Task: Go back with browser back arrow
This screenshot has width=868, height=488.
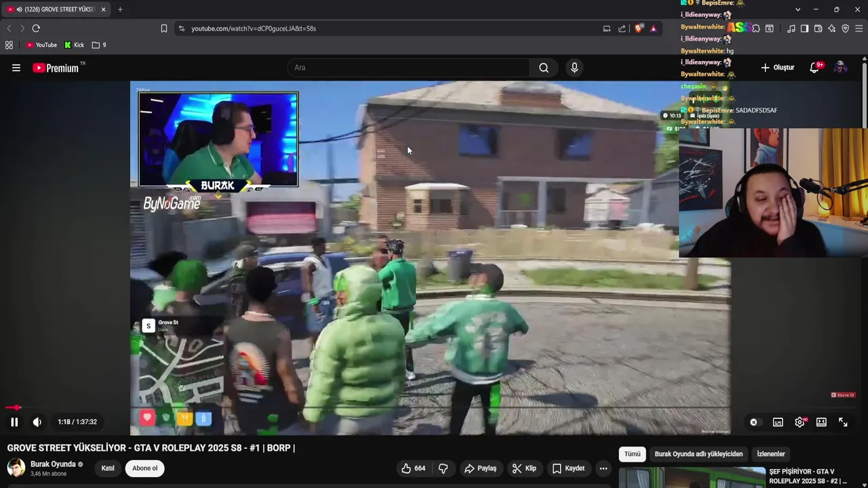Action: click(9, 28)
